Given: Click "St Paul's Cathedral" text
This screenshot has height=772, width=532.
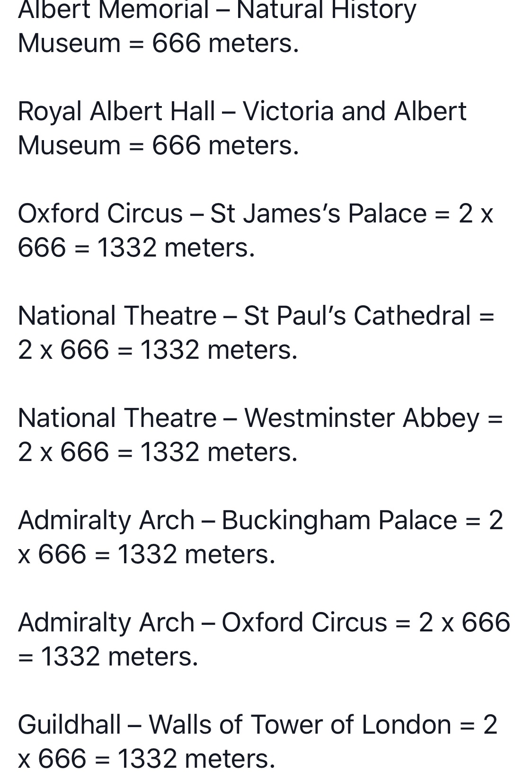Looking at the screenshot, I should [357, 316].
